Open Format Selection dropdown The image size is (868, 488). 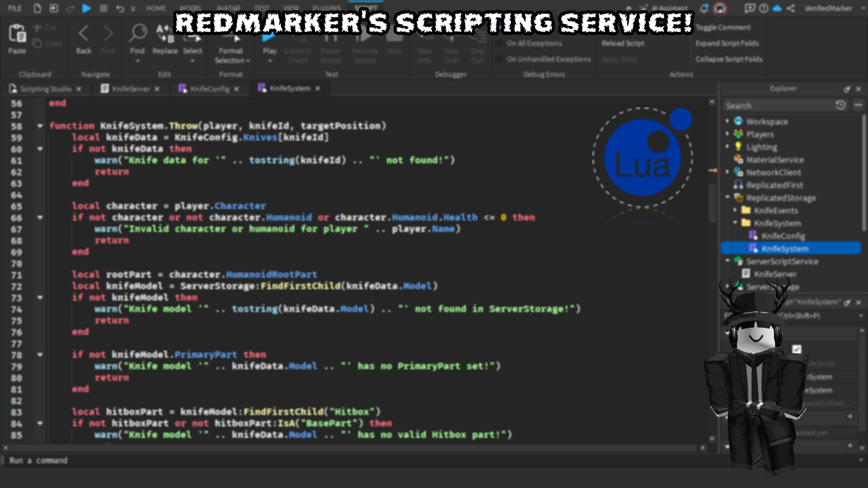coord(231,55)
